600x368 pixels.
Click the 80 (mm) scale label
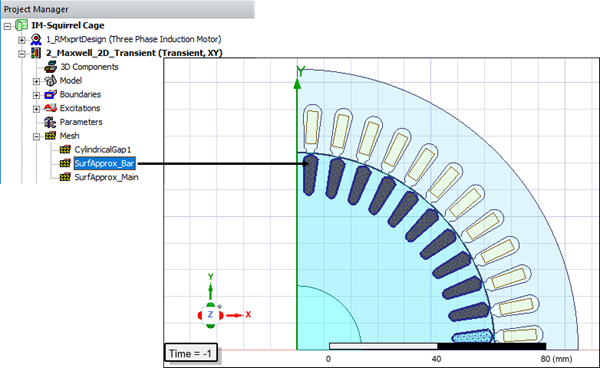[x=556, y=359]
